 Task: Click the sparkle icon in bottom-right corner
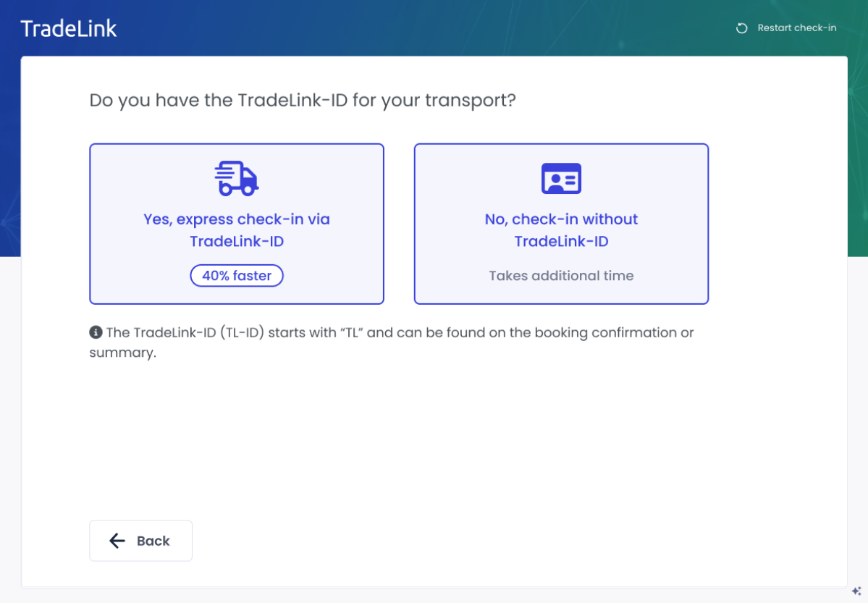(x=856, y=591)
